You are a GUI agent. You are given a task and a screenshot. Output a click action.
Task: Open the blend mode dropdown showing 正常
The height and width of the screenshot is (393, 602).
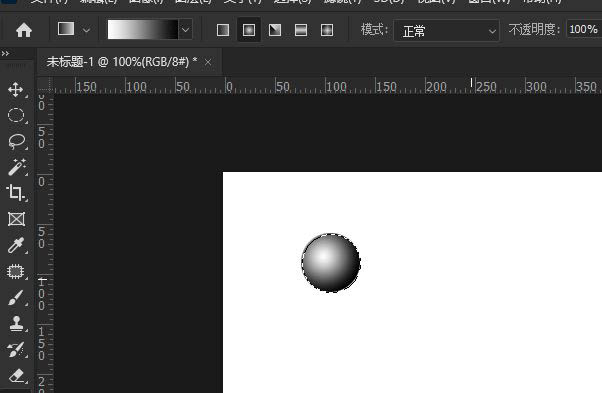pos(447,31)
